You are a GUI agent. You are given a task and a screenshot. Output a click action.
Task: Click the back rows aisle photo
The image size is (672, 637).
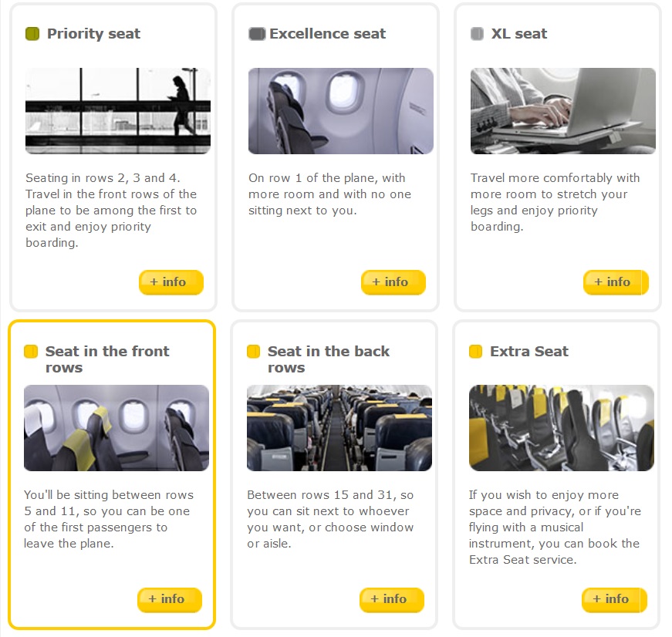[339, 428]
